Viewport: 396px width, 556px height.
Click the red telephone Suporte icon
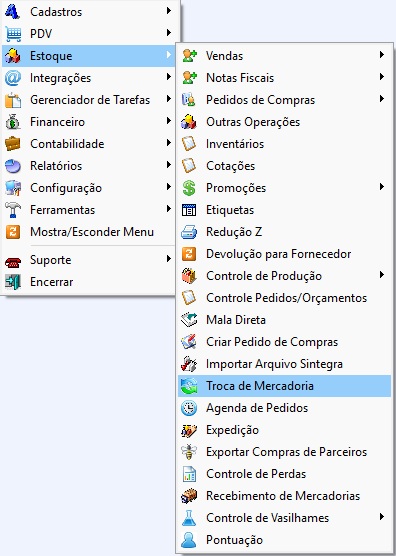[13, 262]
